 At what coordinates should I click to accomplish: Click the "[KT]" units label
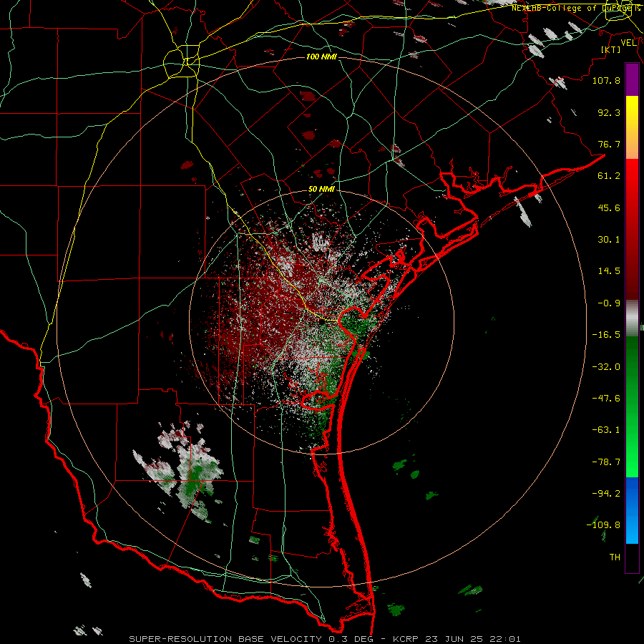click(611, 49)
